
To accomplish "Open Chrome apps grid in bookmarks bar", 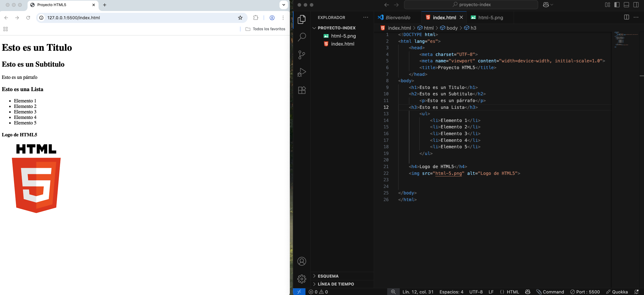I will 6,29.
